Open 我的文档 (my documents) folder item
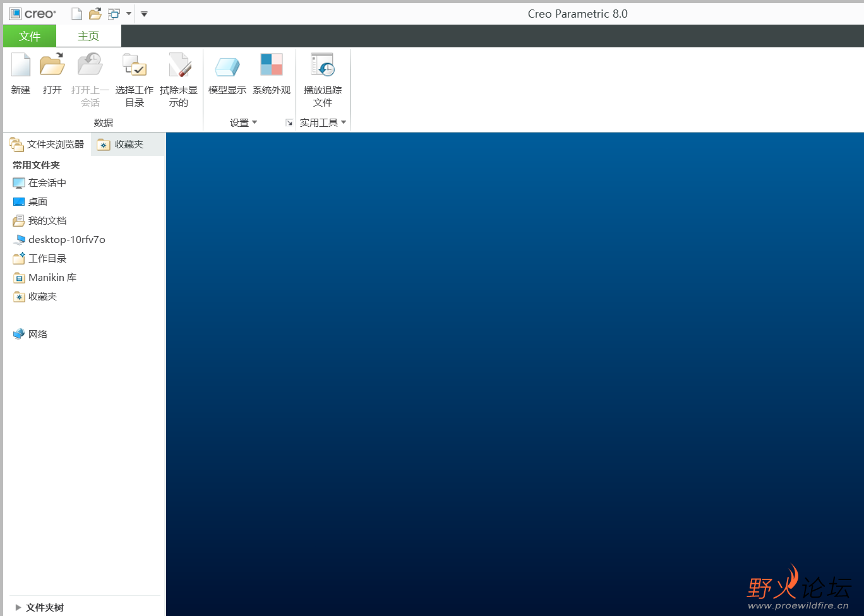This screenshot has width=864, height=616. (x=39, y=221)
